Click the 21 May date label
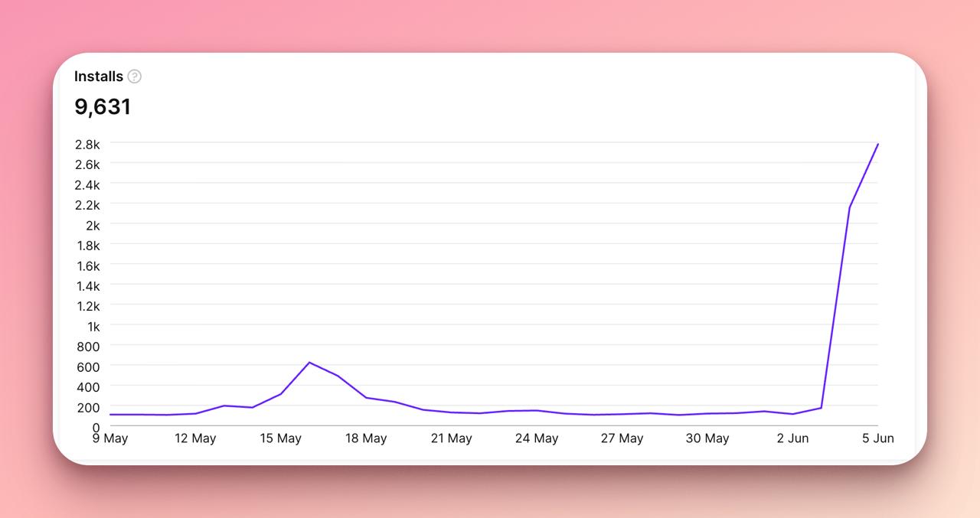Viewport: 980px width, 518px height. (x=451, y=438)
